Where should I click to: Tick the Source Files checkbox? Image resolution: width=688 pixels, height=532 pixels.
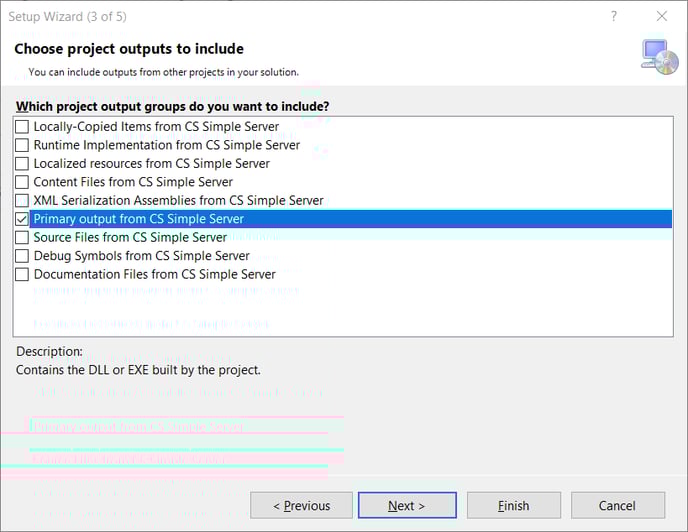pyautogui.click(x=23, y=237)
